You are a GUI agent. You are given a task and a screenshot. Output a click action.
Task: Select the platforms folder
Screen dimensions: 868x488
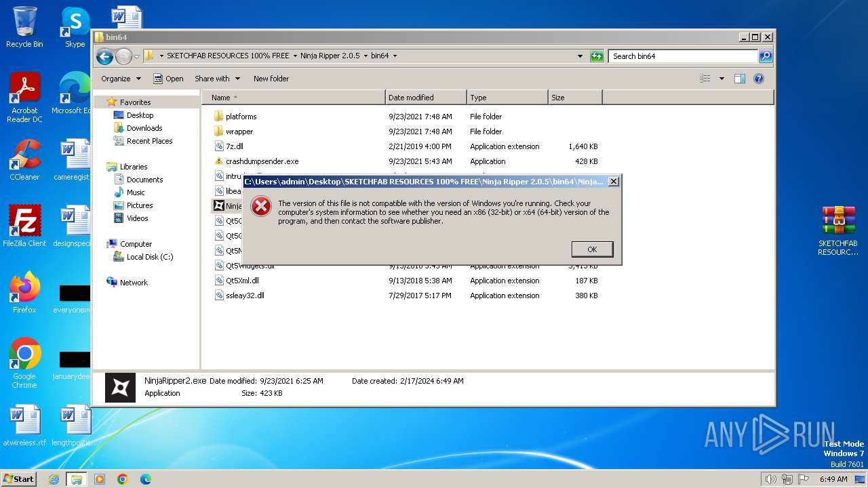[241, 117]
